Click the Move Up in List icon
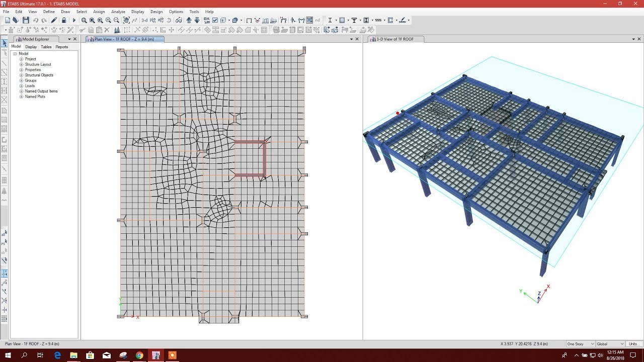Image resolution: width=644 pixels, height=362 pixels. click(x=188, y=20)
